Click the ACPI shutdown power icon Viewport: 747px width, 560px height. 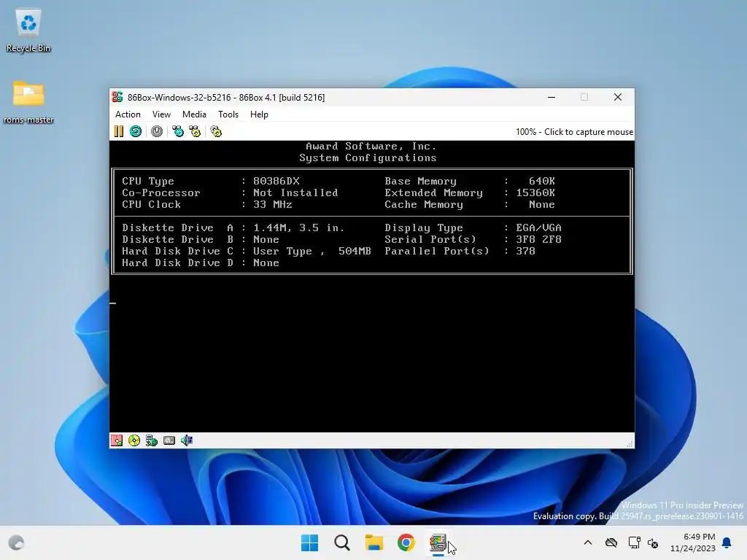click(x=157, y=131)
